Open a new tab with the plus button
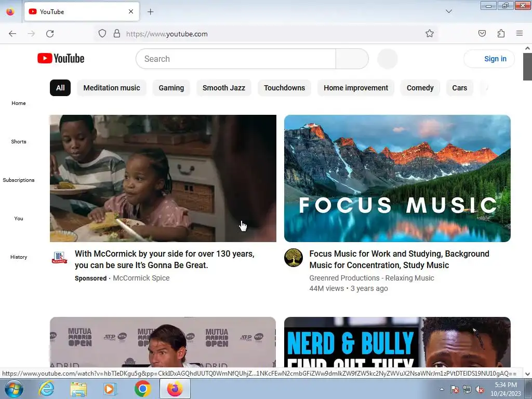Viewport: 532px width, 399px height. coord(150,12)
